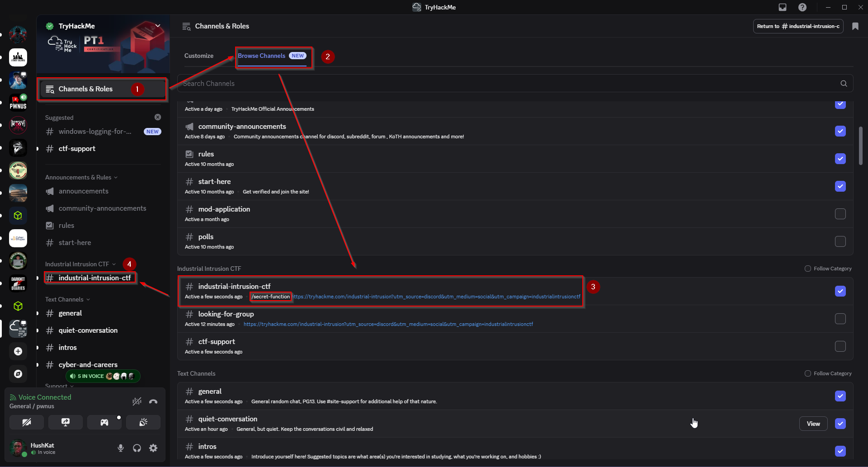
Task: Check the looking-for-group channel checkbox
Action: coord(840,319)
